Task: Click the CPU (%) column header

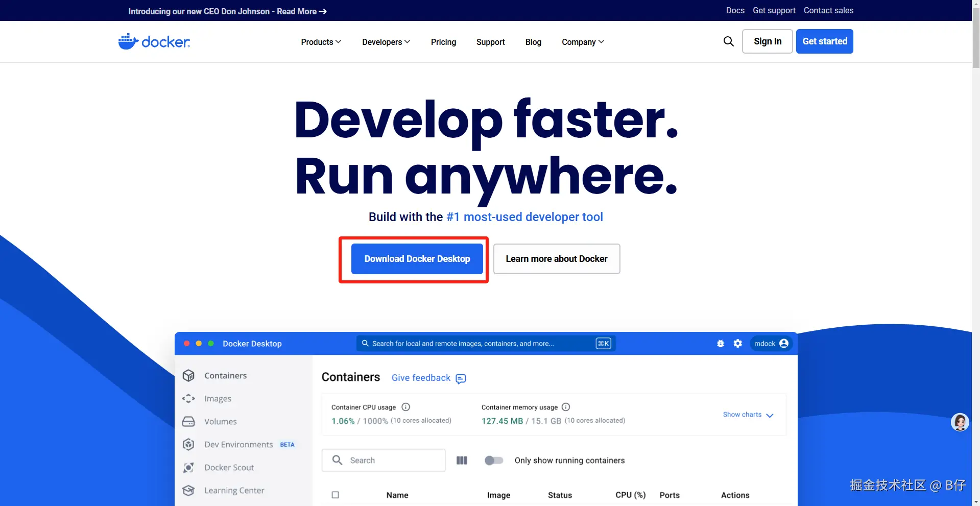Action: 631,495
